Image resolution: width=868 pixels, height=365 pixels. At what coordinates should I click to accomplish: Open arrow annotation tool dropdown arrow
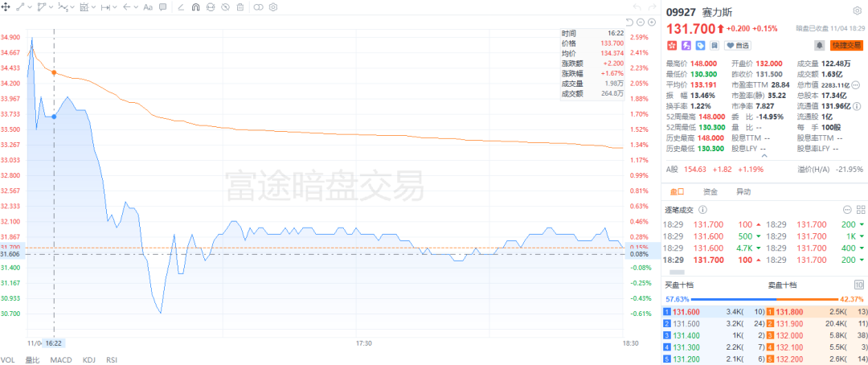point(136,7)
